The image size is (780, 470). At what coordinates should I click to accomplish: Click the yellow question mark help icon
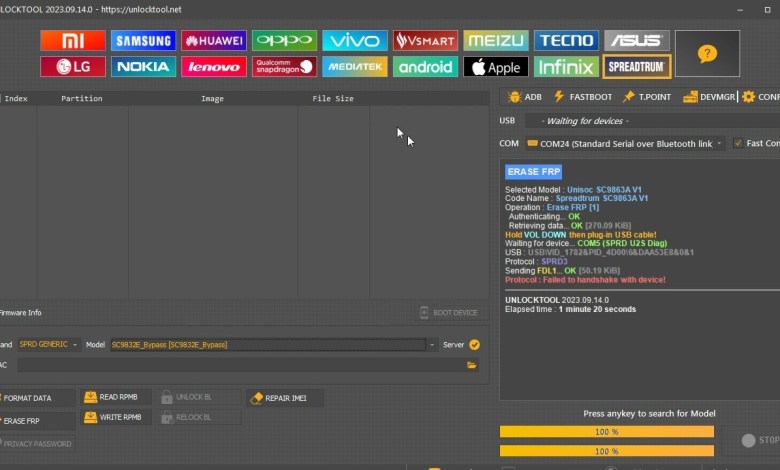click(x=707, y=54)
